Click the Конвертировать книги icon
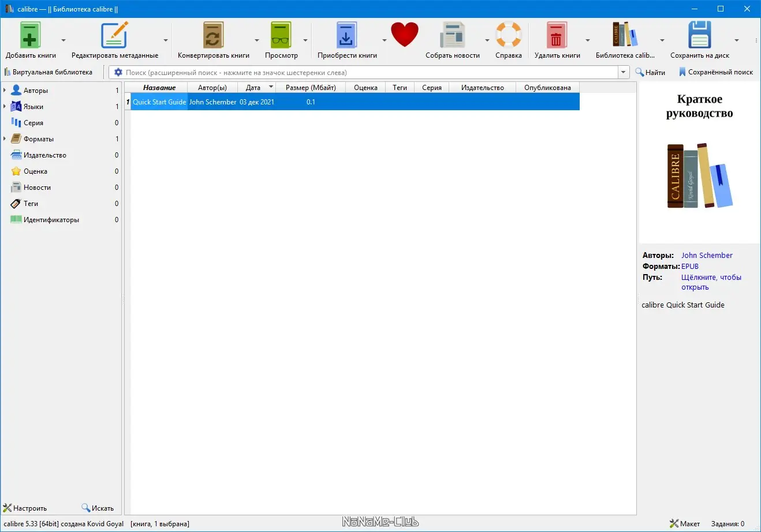This screenshot has height=532, width=761. pyautogui.click(x=213, y=35)
